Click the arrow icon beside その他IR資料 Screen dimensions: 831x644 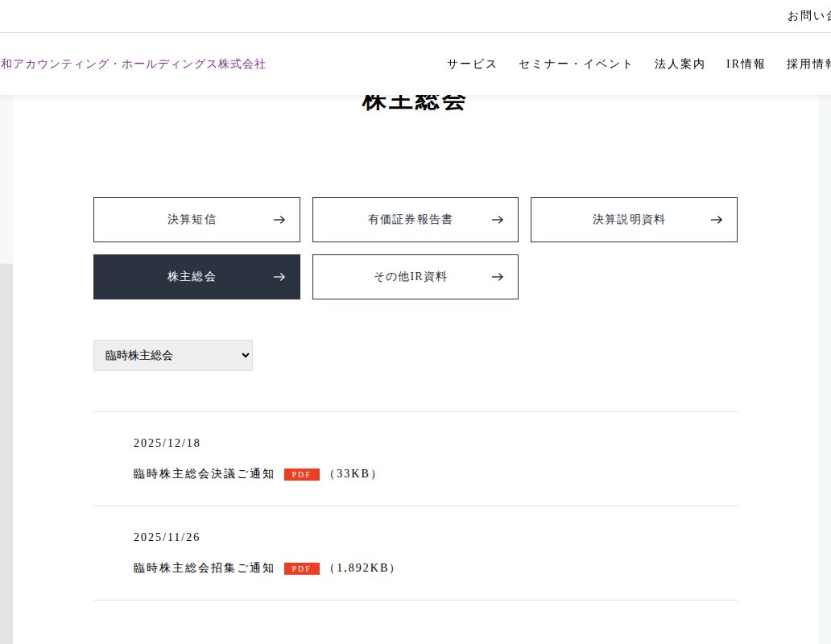pos(497,277)
